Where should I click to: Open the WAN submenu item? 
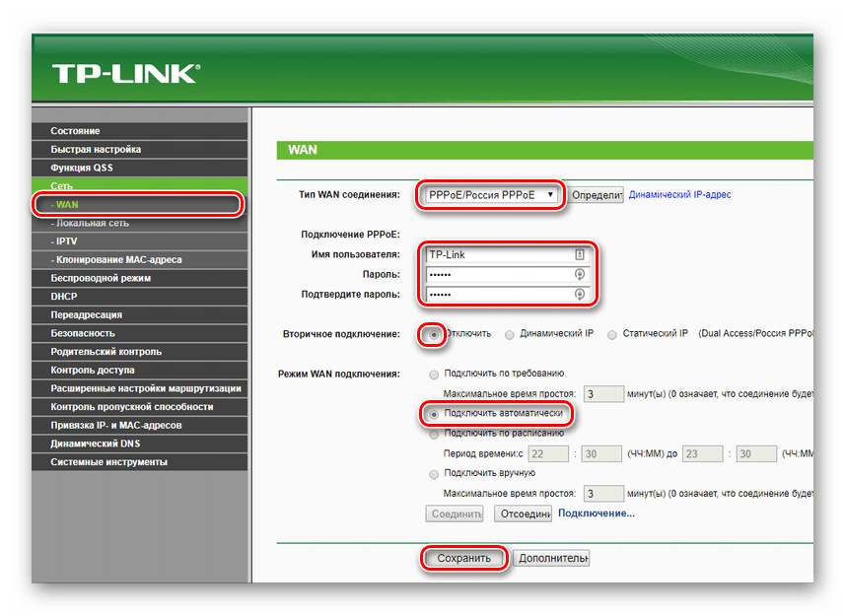coord(138,205)
